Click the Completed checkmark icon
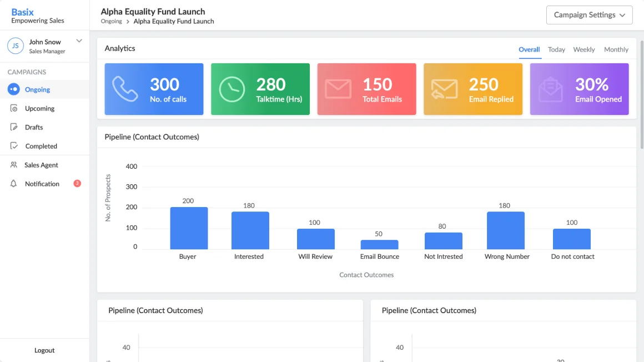This screenshot has height=362, width=644. 14,146
